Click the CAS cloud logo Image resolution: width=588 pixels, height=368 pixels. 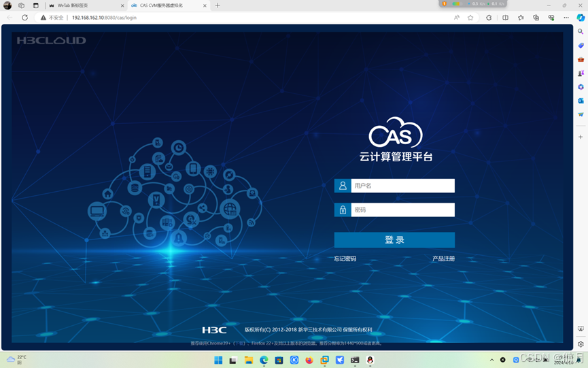coord(396,133)
